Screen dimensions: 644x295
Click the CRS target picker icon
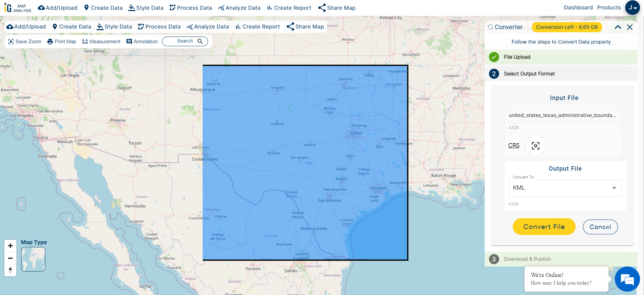tap(535, 145)
